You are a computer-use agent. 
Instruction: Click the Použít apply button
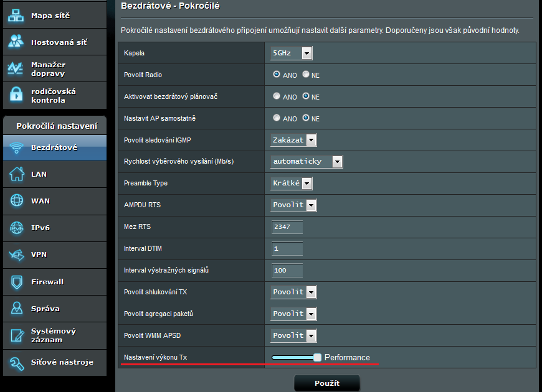(x=326, y=383)
